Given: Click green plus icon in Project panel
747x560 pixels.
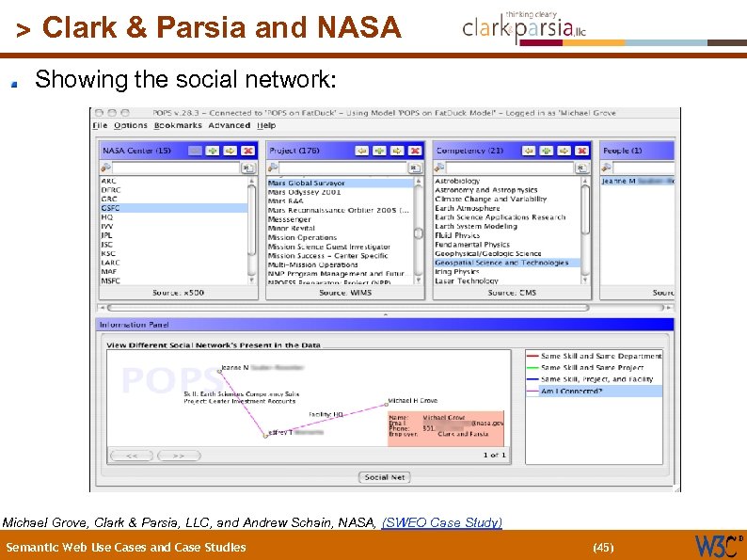Looking at the screenshot, I should click(x=380, y=151).
